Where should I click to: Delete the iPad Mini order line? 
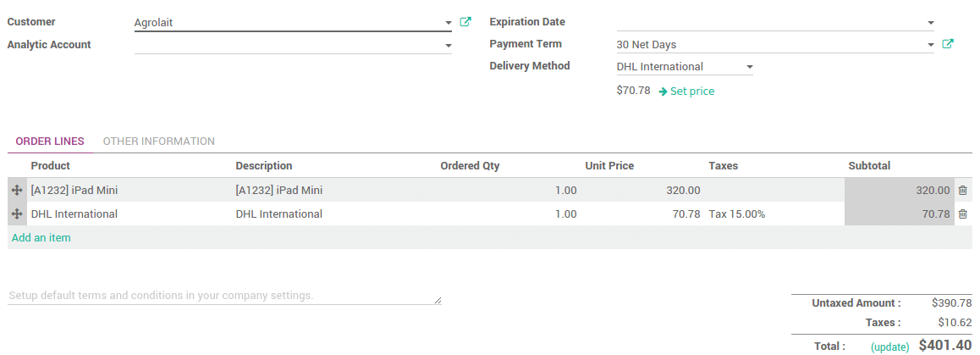click(962, 191)
